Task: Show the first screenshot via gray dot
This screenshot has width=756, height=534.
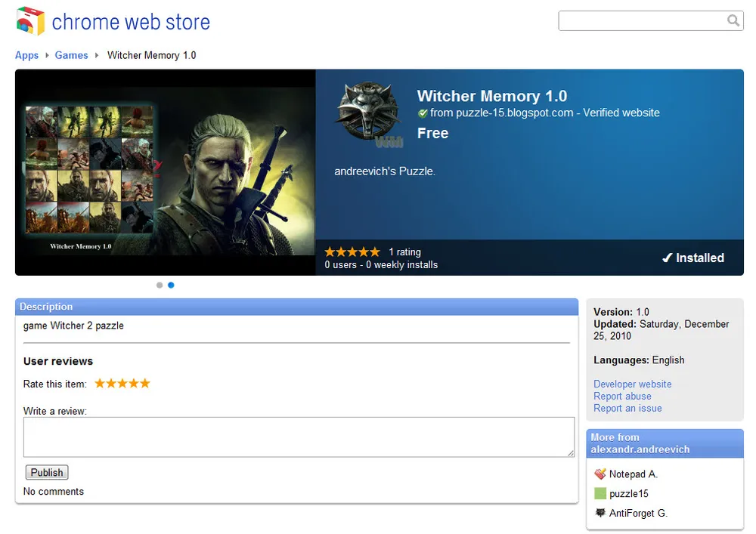Action: [160, 285]
